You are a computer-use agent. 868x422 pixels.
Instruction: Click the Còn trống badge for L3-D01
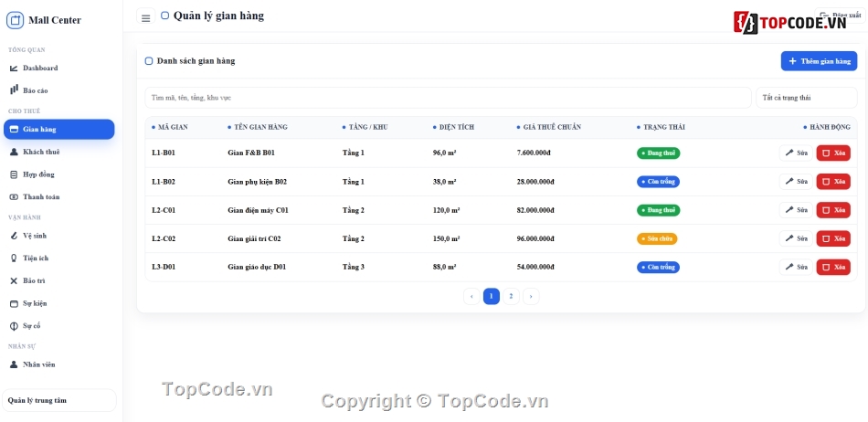coord(658,267)
